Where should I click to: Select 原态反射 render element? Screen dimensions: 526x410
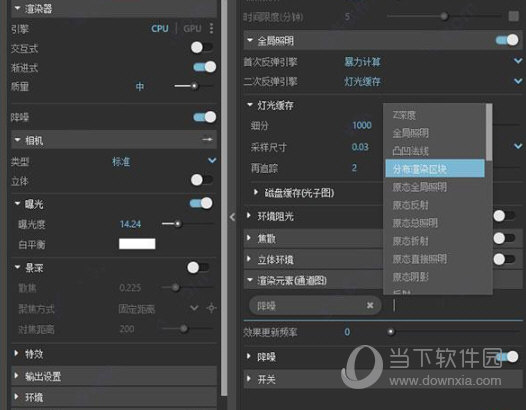[x=435, y=205]
